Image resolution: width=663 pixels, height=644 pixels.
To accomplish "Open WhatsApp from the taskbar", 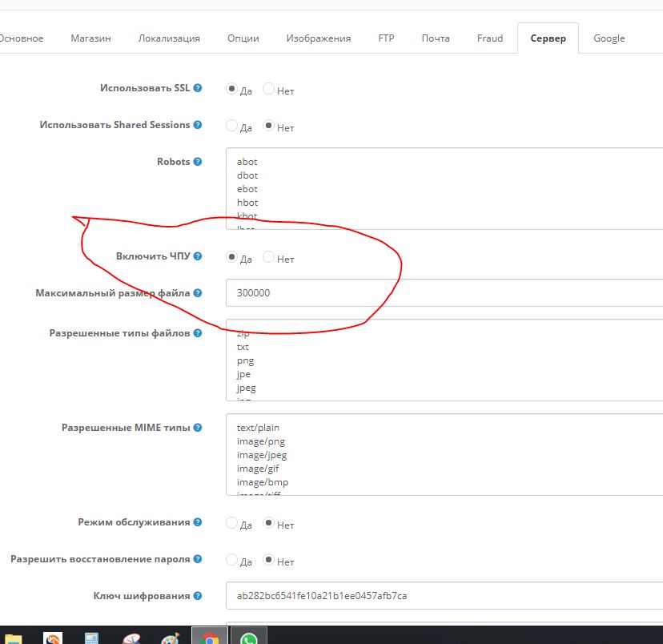I will 249,636.
